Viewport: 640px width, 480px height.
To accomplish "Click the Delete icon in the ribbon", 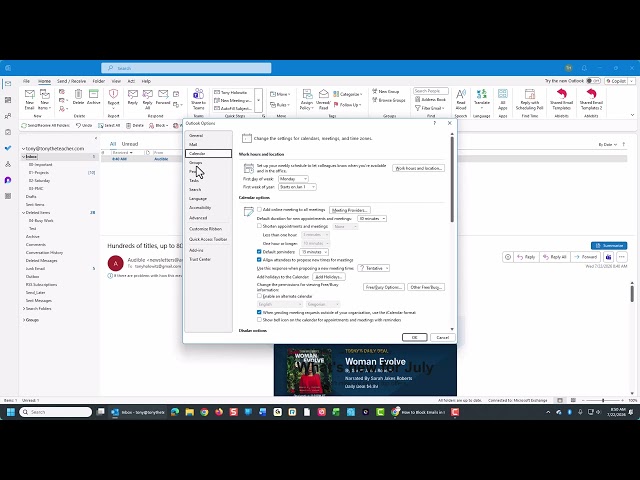I will (78, 97).
